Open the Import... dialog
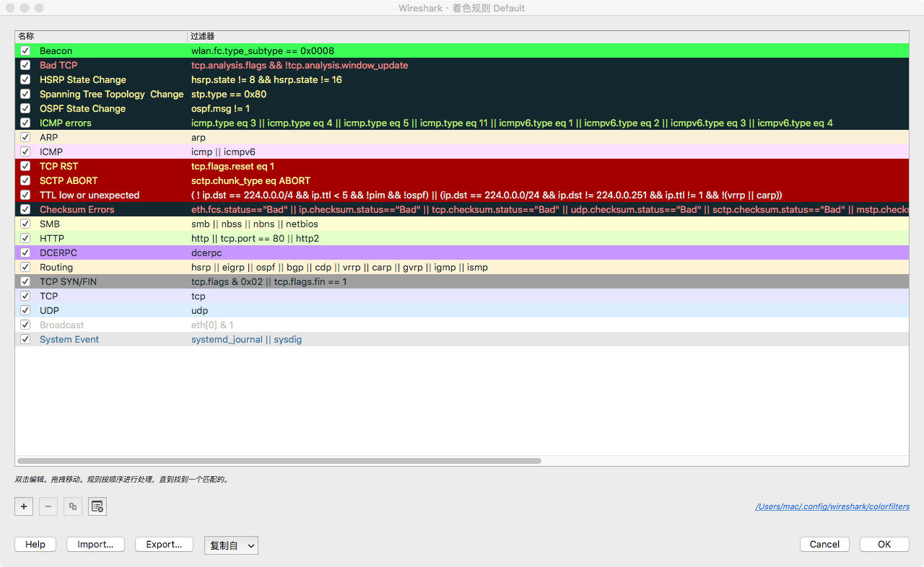 click(x=95, y=545)
